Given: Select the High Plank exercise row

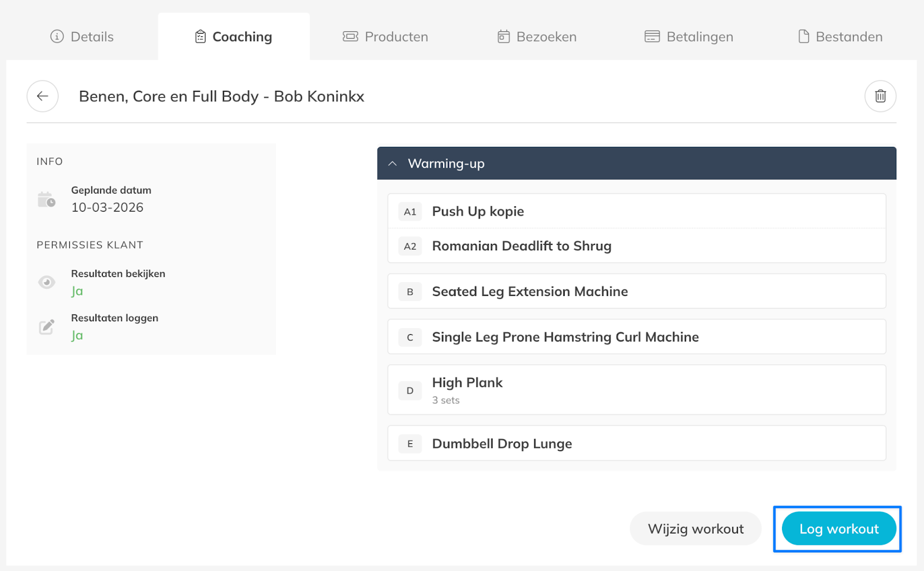Looking at the screenshot, I should click(x=636, y=390).
